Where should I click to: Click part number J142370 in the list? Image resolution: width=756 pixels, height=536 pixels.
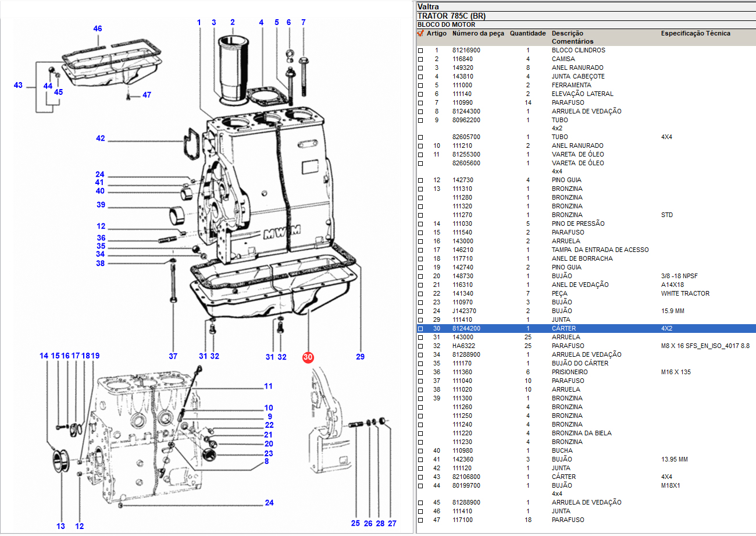[464, 311]
